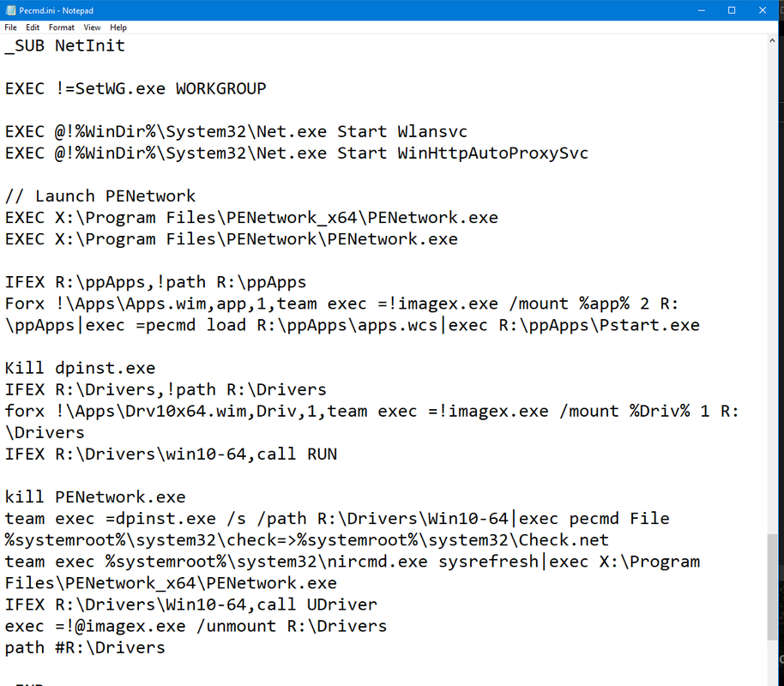Open the Edit menu
The image size is (784, 686).
tap(33, 27)
